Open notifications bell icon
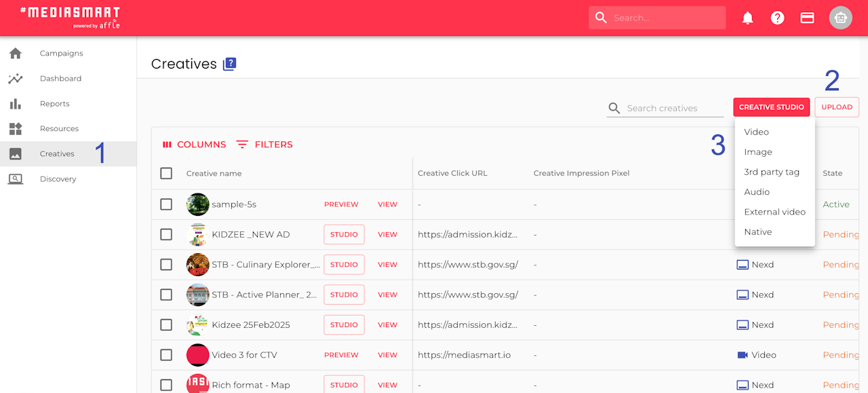This screenshot has width=868, height=393. (x=747, y=18)
